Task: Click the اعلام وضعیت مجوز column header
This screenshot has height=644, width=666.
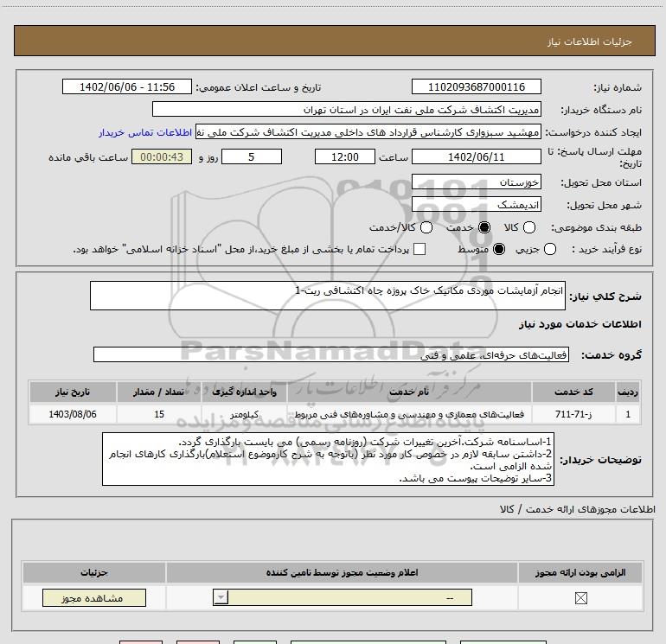Action: pos(342,572)
